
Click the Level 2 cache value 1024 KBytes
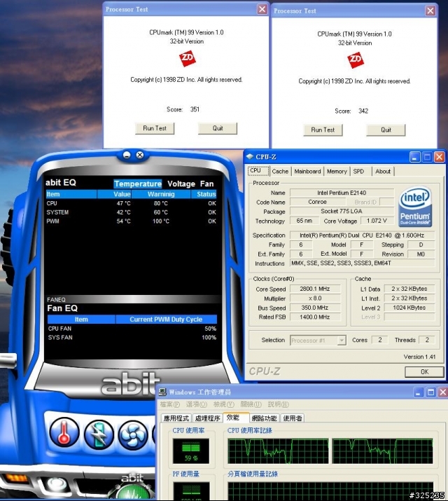coord(409,308)
